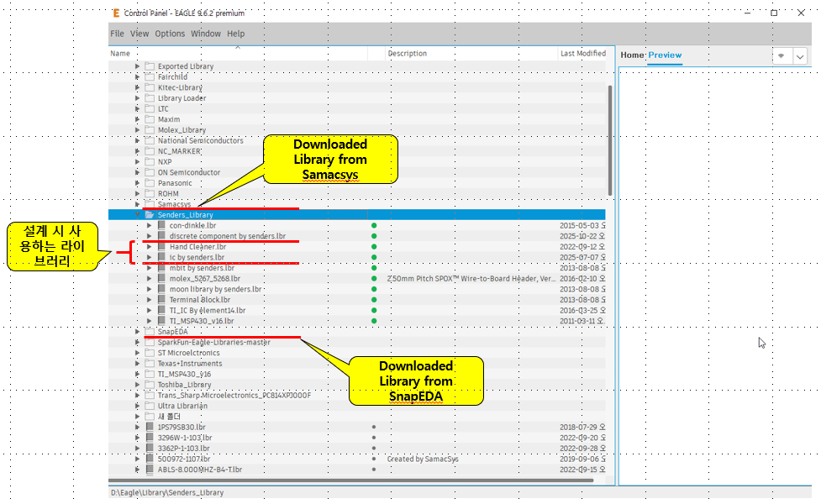
Task: Click the network status icon beside Preview
Action: point(781,55)
